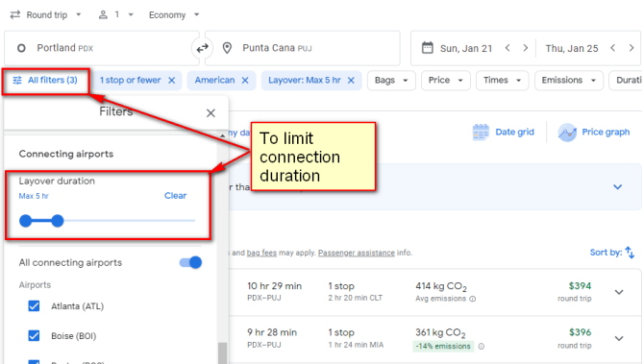Open the Date grid view
The image size is (644, 364).
(x=503, y=133)
